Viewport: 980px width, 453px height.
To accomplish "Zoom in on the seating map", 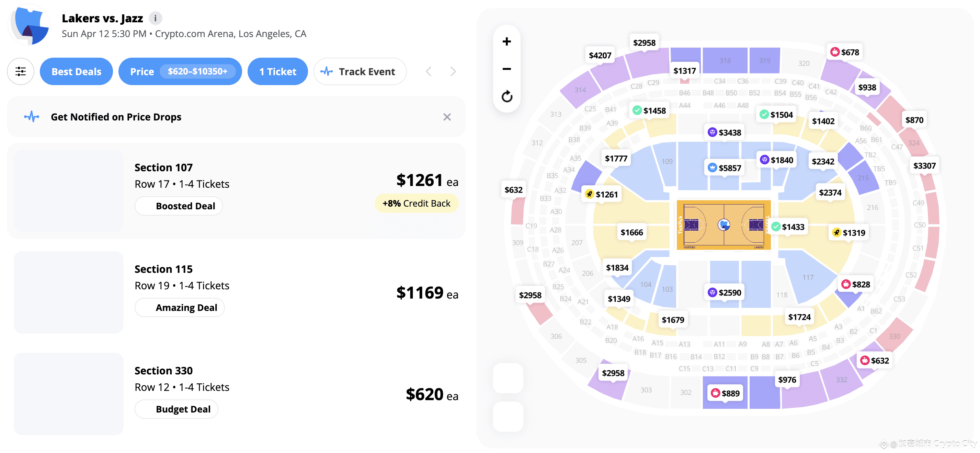I will 506,42.
